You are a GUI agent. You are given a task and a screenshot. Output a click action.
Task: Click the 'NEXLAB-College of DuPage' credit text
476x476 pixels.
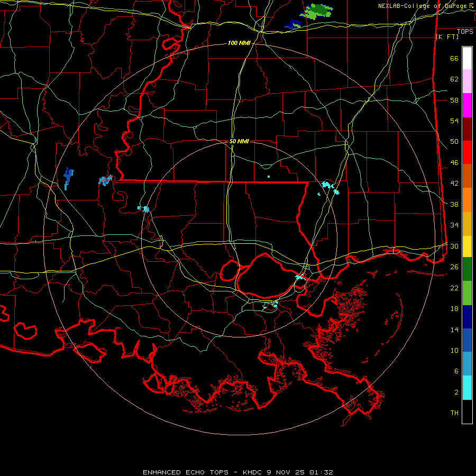point(423,6)
